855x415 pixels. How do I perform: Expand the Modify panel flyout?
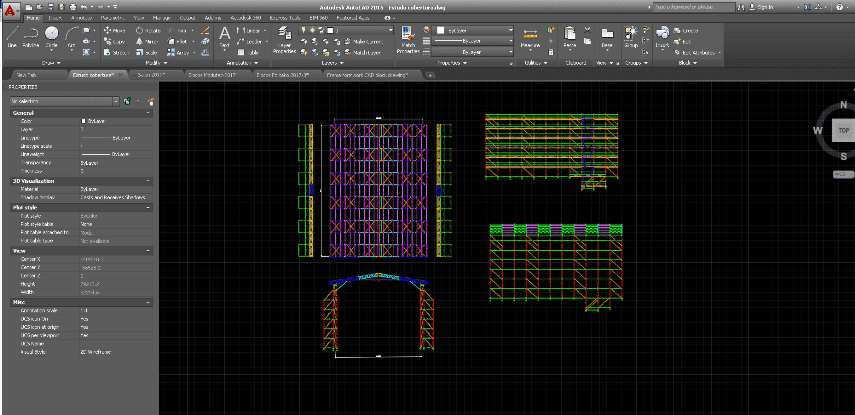(x=165, y=62)
